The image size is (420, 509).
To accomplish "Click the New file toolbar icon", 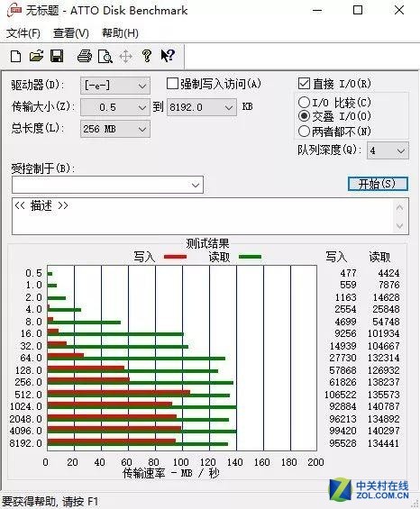I will (15, 56).
